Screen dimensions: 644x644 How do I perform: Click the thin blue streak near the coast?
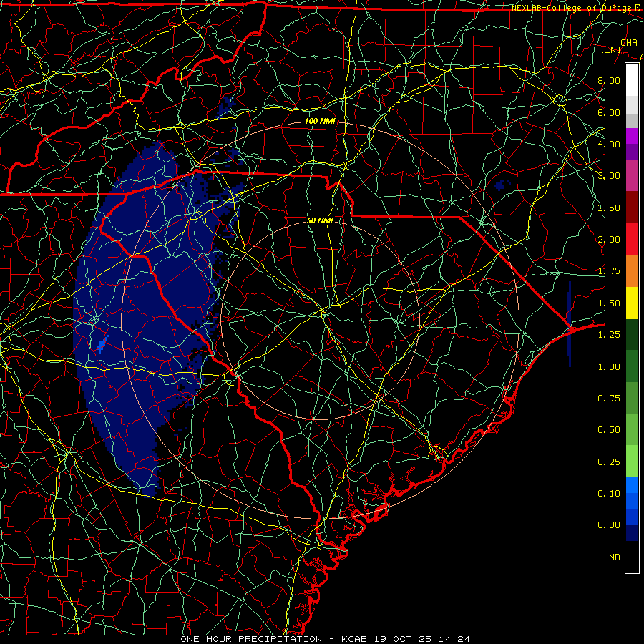coord(569,324)
